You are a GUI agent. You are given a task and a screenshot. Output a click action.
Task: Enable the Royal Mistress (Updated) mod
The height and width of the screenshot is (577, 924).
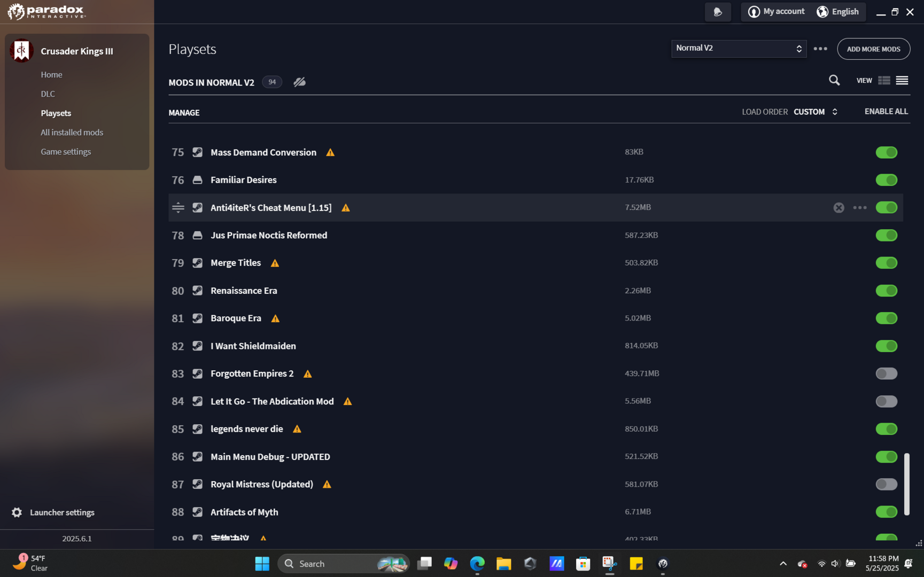click(886, 484)
